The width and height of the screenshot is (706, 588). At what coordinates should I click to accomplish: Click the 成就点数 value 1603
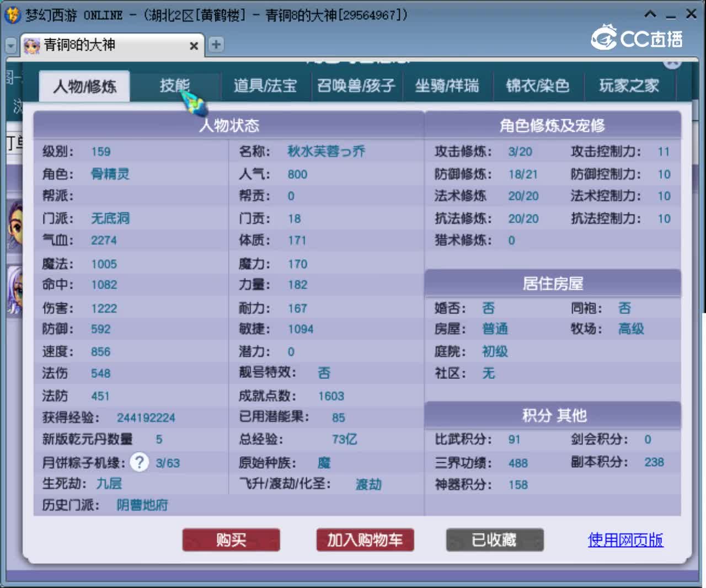(331, 396)
